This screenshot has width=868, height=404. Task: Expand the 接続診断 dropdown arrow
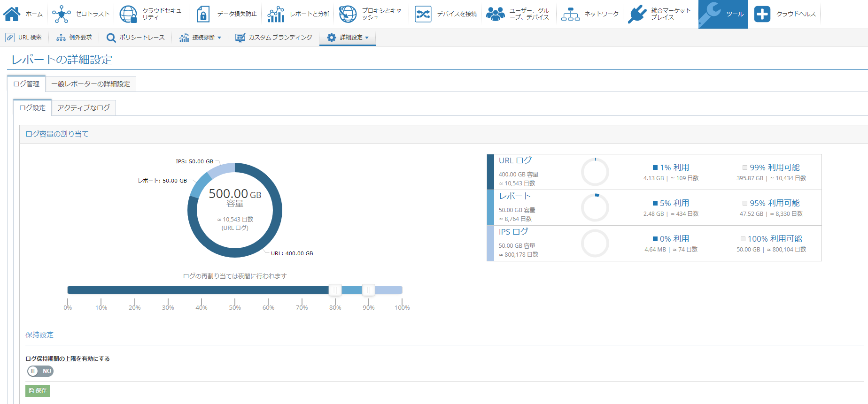(219, 38)
